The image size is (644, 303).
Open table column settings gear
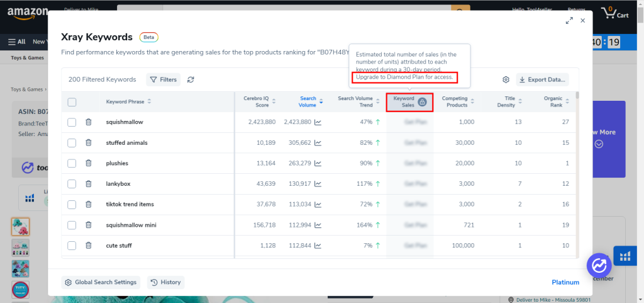click(506, 80)
